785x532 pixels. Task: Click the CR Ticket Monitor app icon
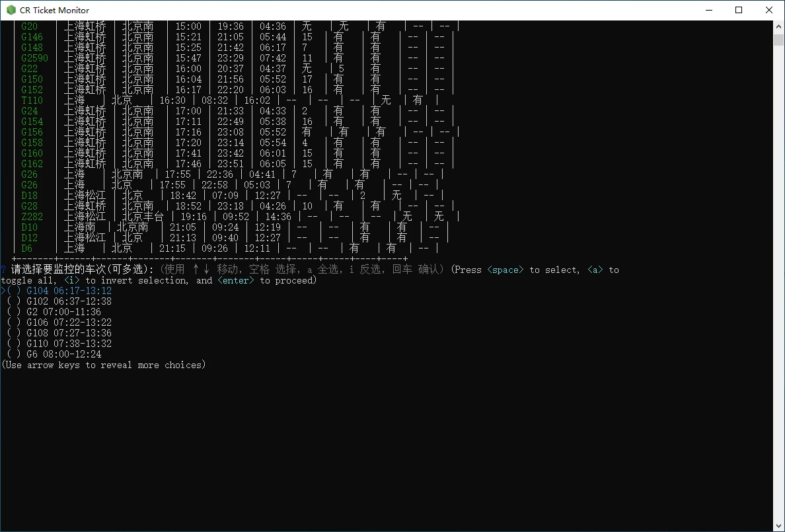click(x=11, y=10)
